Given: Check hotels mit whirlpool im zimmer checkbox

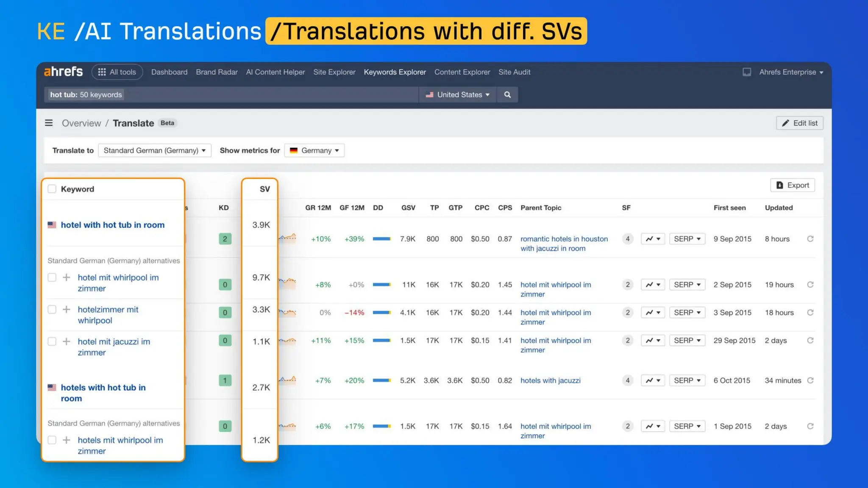Looking at the screenshot, I should click(52, 440).
